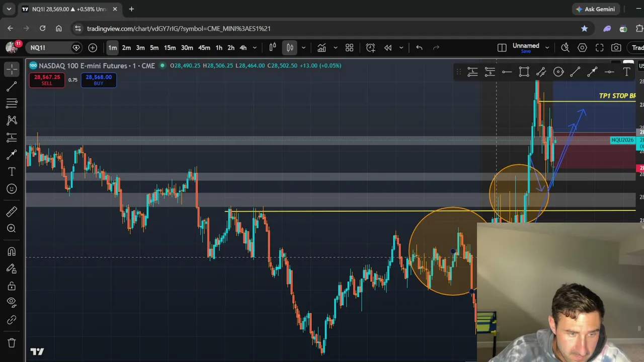Open the forecasting and measurement tools
The image size is (644, 362).
tap(12, 137)
